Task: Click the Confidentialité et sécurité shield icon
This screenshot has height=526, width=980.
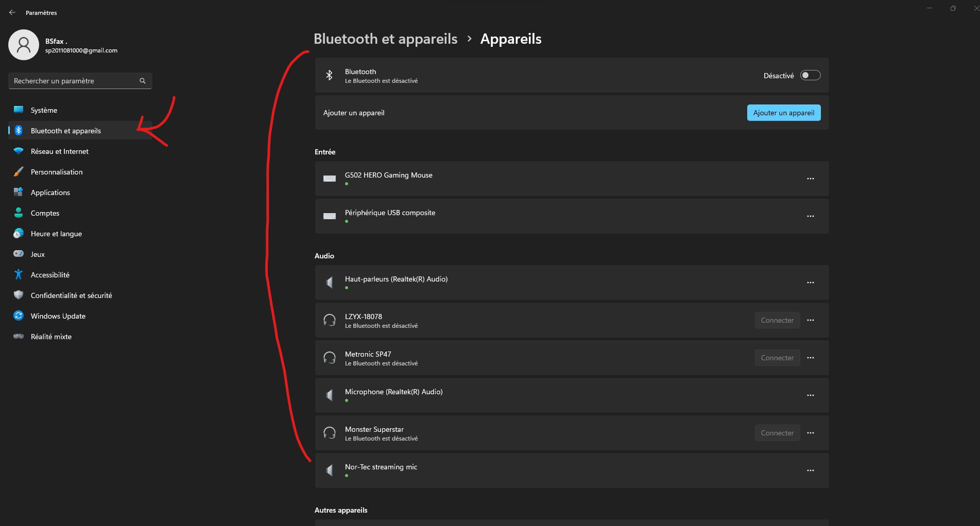Action: click(x=19, y=295)
